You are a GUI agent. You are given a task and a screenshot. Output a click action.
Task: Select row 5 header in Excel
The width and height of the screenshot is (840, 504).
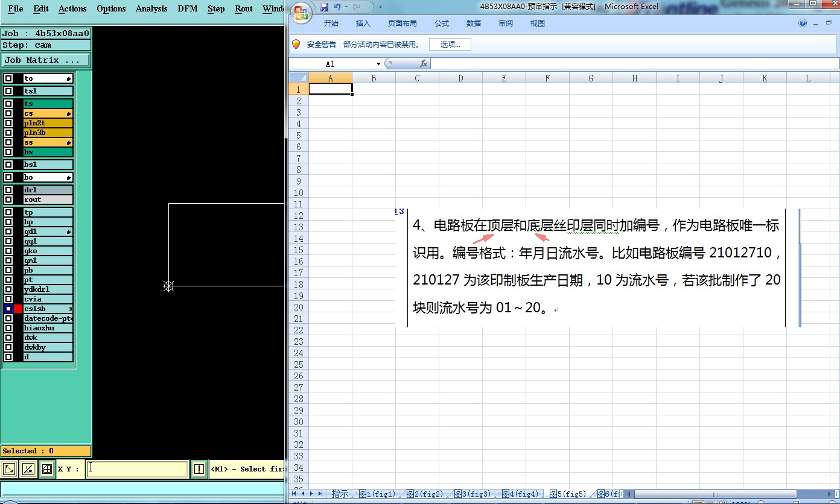pos(298,135)
